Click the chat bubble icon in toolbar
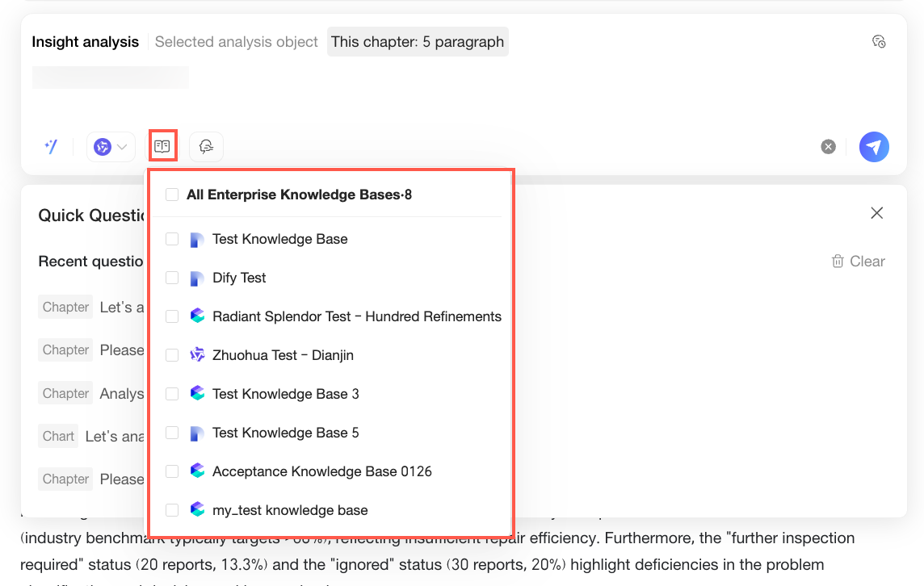The image size is (924, 586). [206, 147]
